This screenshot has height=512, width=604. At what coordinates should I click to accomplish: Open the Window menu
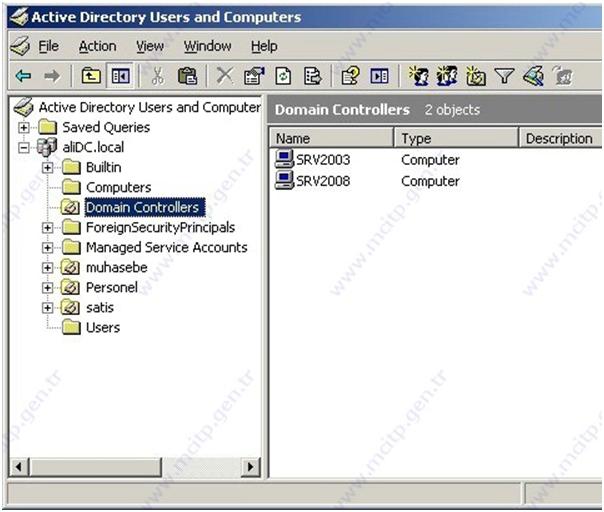click(x=207, y=46)
